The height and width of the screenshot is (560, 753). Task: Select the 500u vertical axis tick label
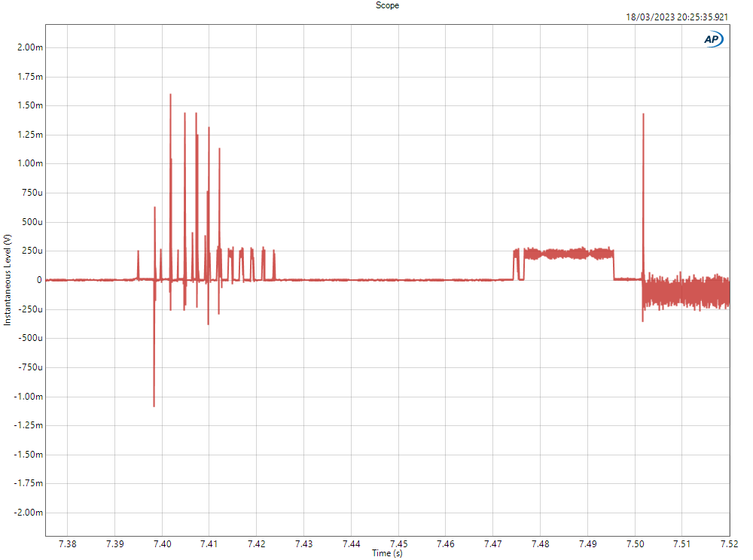click(31, 222)
